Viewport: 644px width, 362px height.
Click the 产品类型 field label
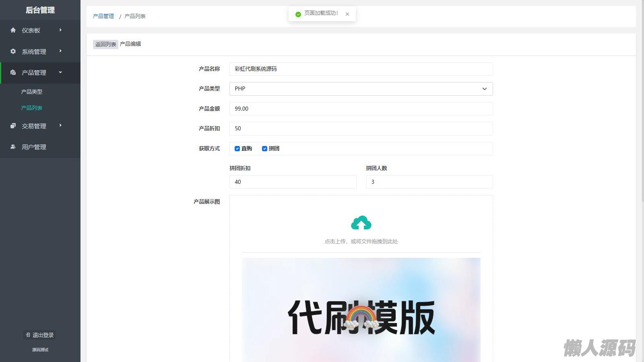click(x=209, y=88)
